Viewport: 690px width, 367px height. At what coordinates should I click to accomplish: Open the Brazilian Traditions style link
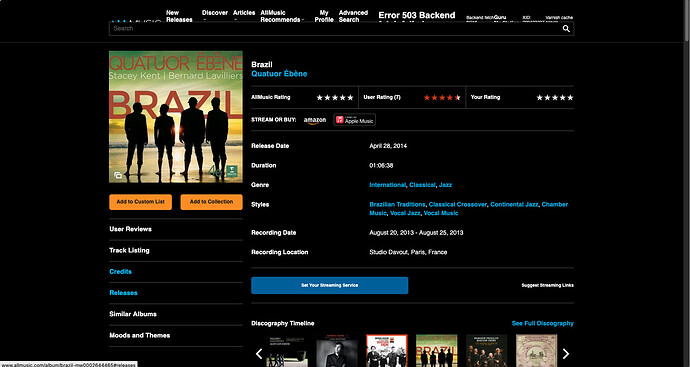coord(397,205)
